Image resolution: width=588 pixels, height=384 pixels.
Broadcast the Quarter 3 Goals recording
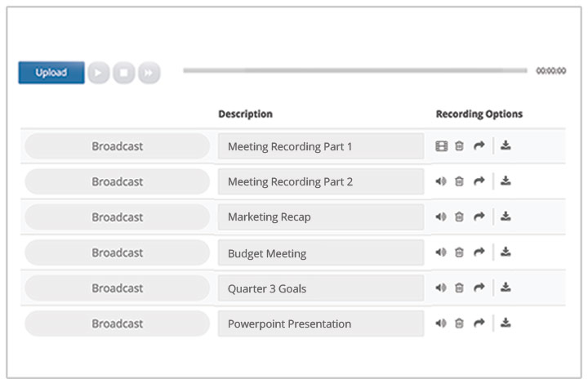(118, 288)
